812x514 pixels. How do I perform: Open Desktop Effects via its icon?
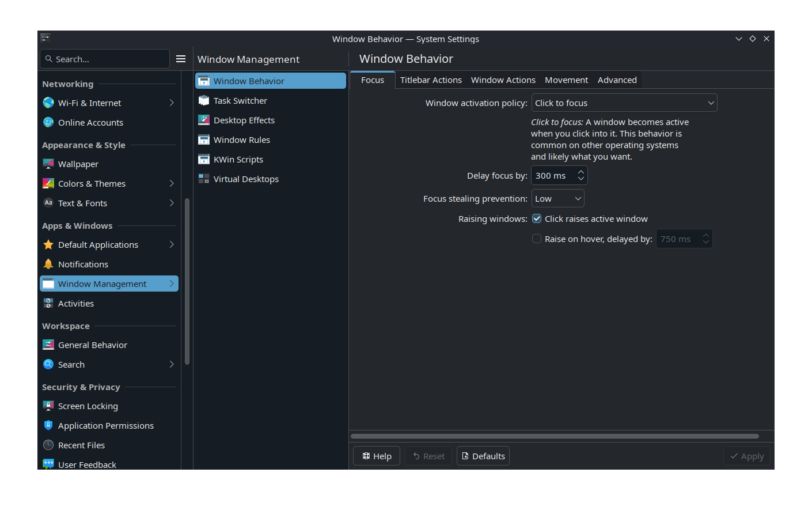tap(204, 120)
